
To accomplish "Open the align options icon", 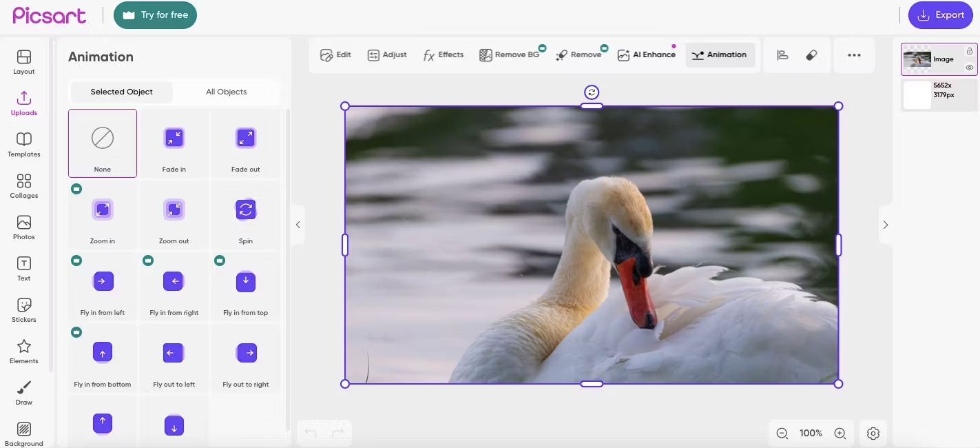I will click(x=782, y=55).
